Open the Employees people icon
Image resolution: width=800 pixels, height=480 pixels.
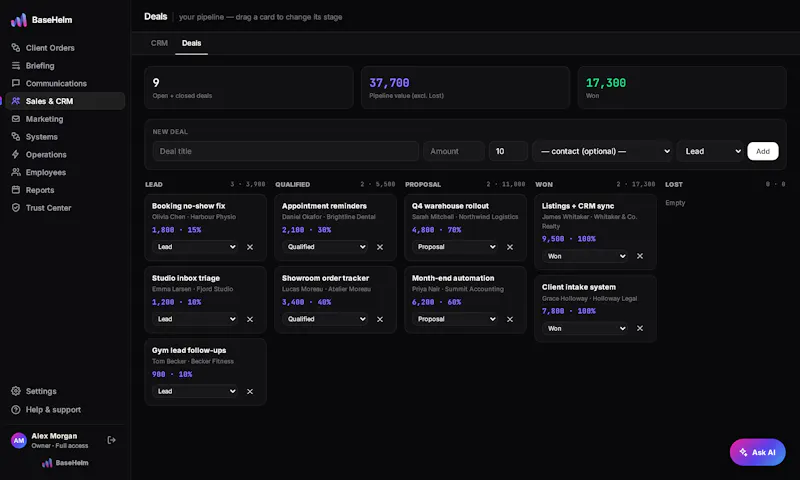click(x=16, y=172)
